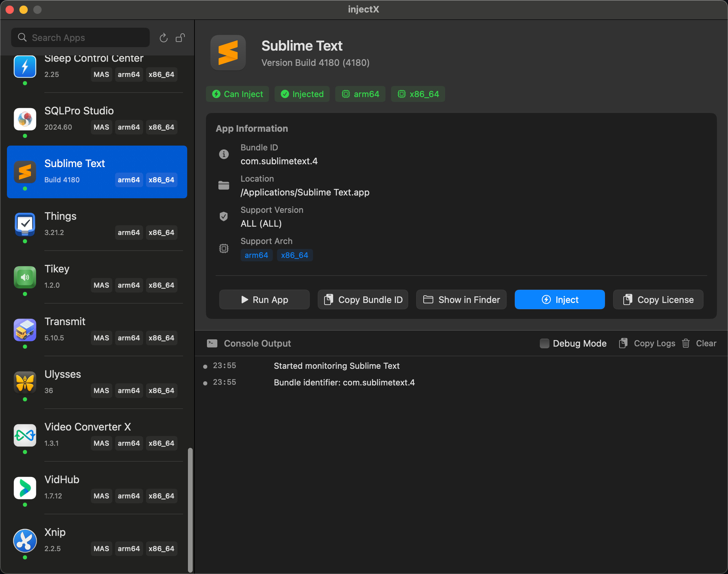Click the Sublime Text sidebar icon
This screenshot has height=574, width=728.
(x=25, y=172)
